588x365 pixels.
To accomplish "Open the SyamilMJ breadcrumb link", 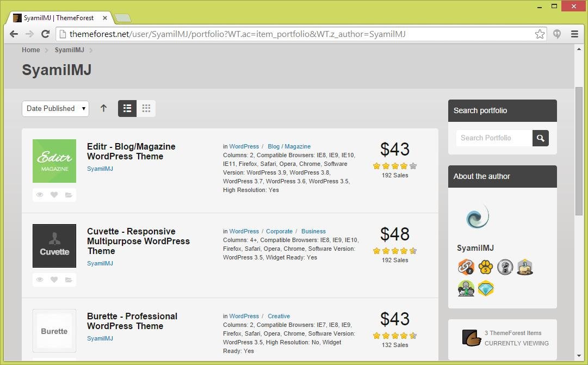I will [x=70, y=50].
